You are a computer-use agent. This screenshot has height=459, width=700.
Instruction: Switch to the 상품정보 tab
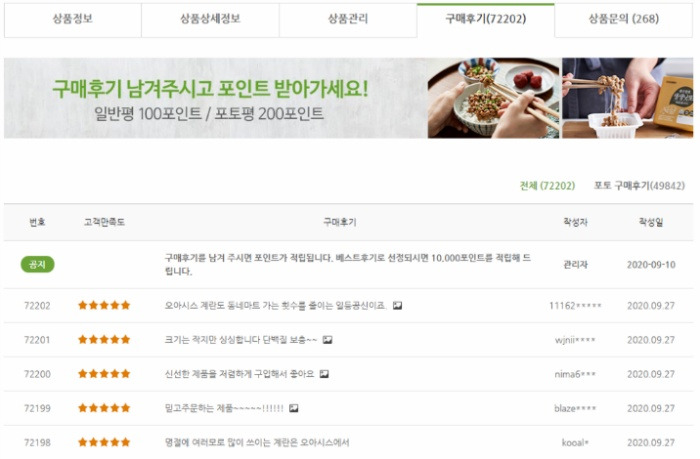coord(73,20)
